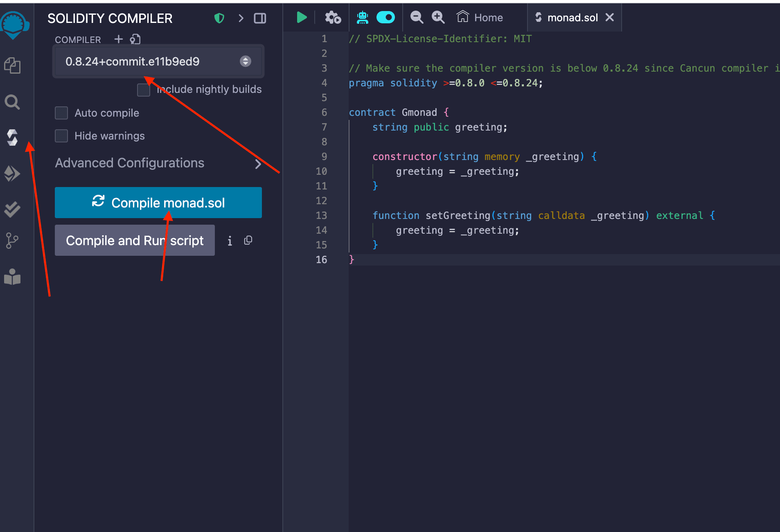Expand the chevron next to shield icon

tap(241, 18)
